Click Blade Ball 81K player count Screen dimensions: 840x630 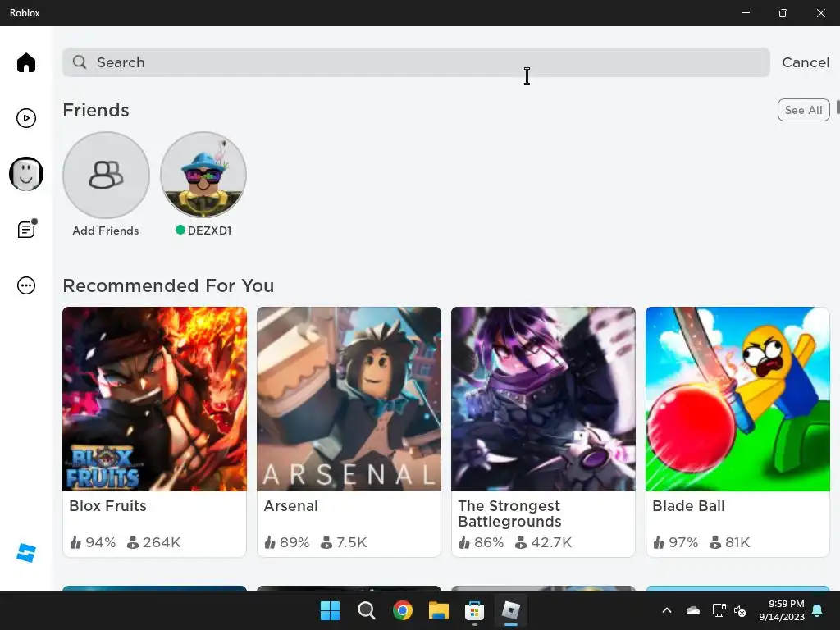tap(729, 542)
